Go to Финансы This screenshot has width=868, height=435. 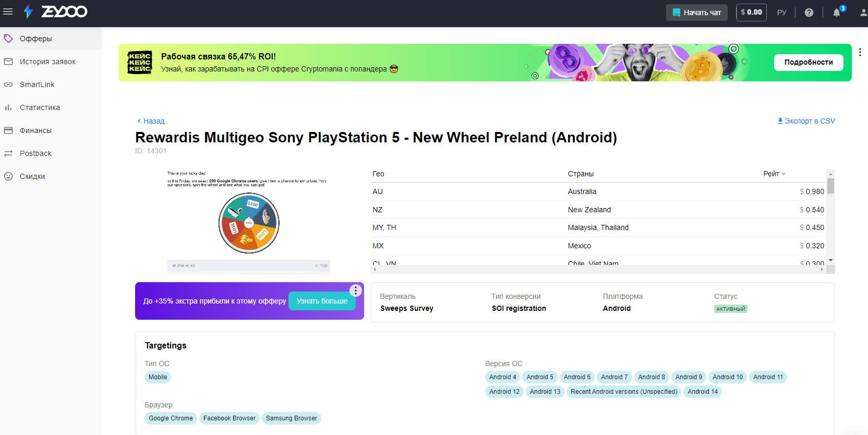pyautogui.click(x=51, y=130)
